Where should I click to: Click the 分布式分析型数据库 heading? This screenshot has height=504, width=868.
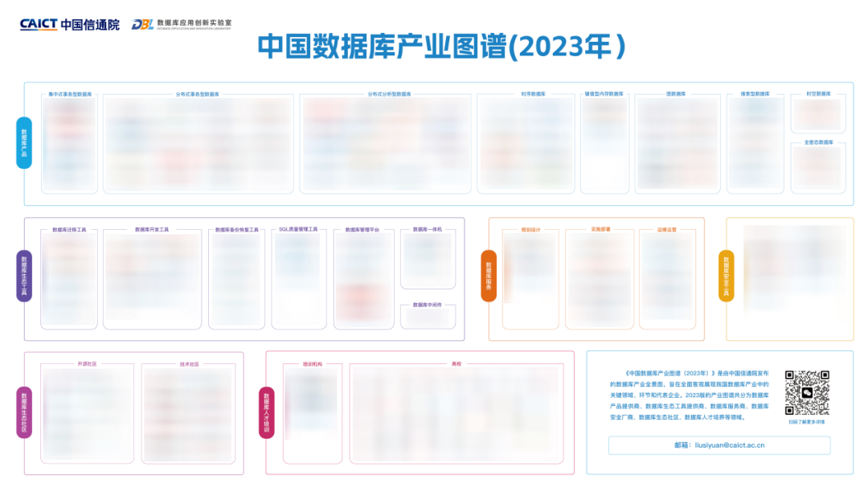(x=389, y=94)
